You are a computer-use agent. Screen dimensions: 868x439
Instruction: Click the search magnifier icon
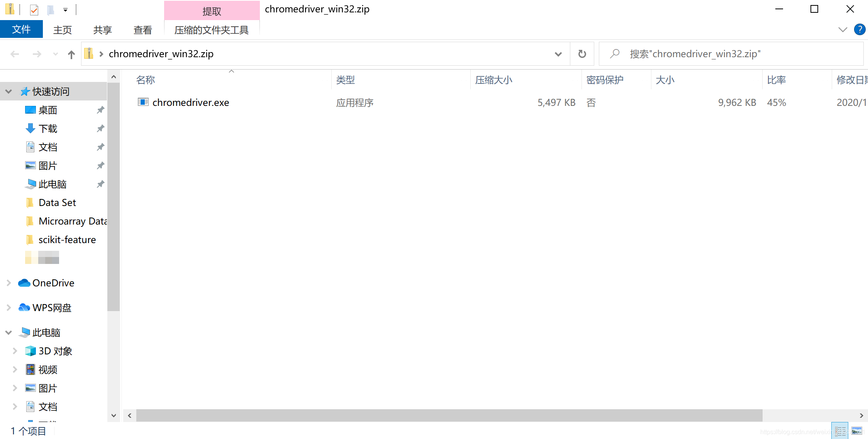[x=615, y=54]
